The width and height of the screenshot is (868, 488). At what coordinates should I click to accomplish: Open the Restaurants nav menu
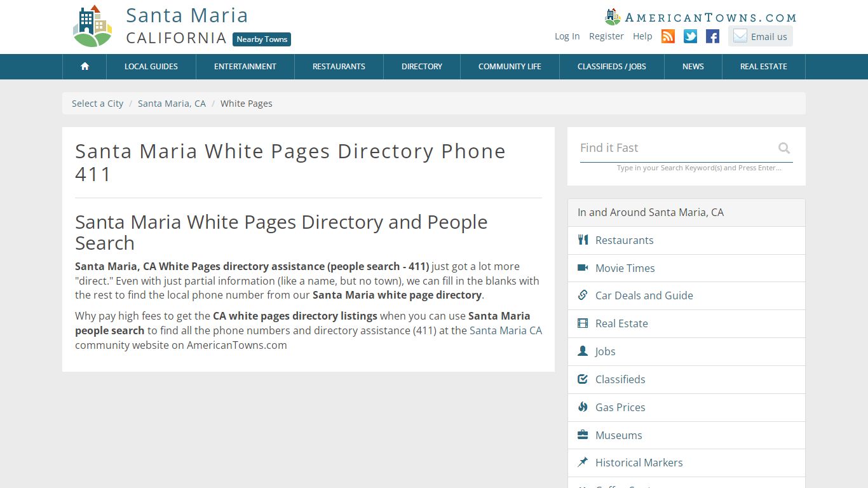339,66
